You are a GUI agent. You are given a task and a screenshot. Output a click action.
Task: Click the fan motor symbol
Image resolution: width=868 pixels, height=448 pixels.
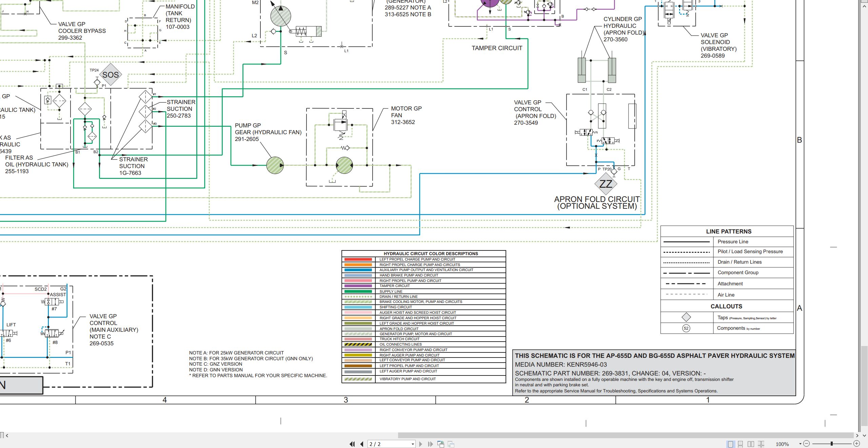(x=344, y=165)
